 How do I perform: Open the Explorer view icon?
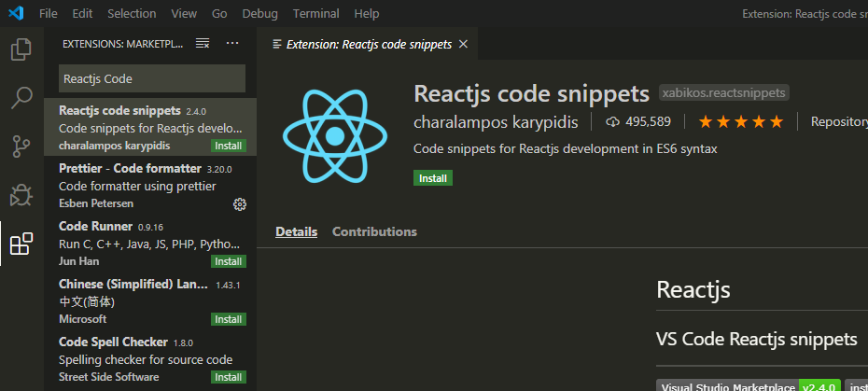pyautogui.click(x=21, y=49)
